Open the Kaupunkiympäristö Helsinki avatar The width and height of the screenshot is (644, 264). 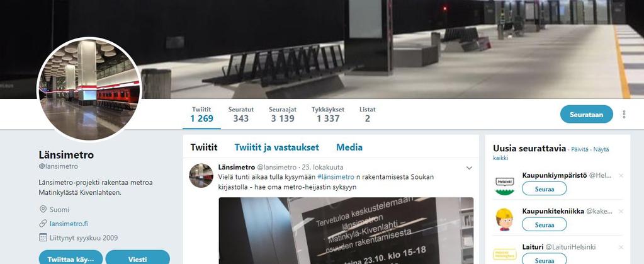505,183
